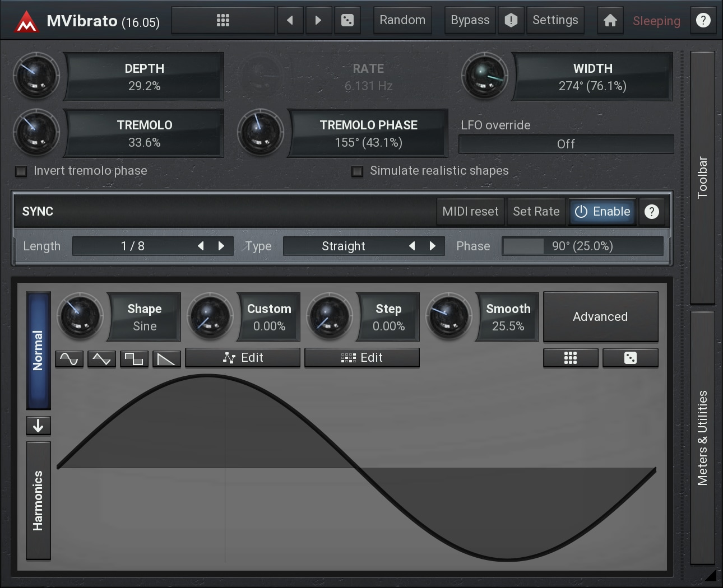Select the sawtooth wave shape icon
Image resolution: width=723 pixels, height=588 pixels.
click(x=166, y=359)
